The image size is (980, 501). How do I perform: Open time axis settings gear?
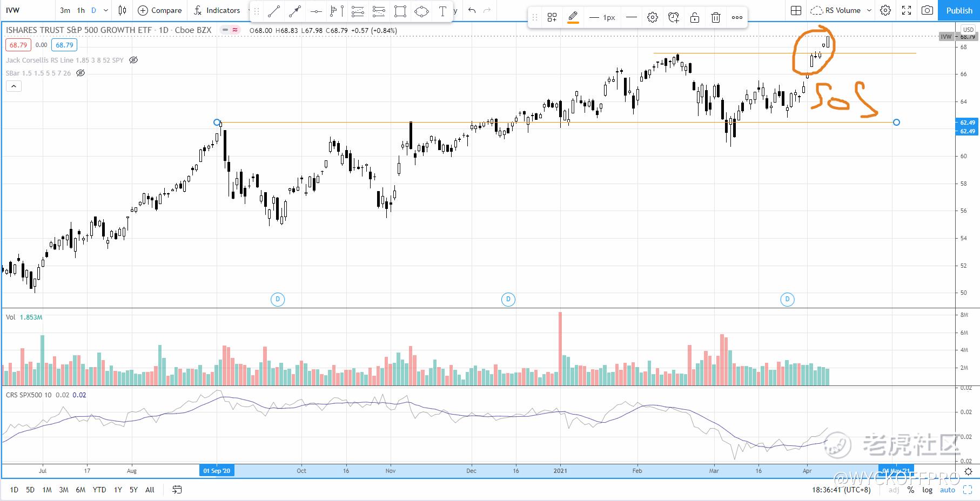click(x=968, y=471)
